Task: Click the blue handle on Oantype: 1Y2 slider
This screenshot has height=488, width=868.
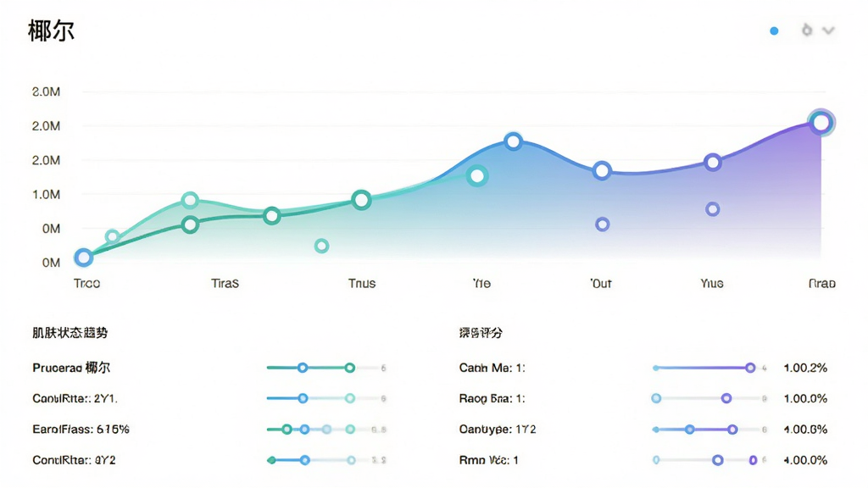Action: pos(690,430)
